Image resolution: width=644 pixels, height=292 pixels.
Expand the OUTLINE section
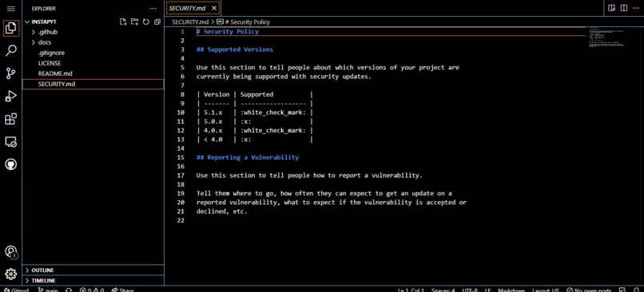pyautogui.click(x=93, y=270)
